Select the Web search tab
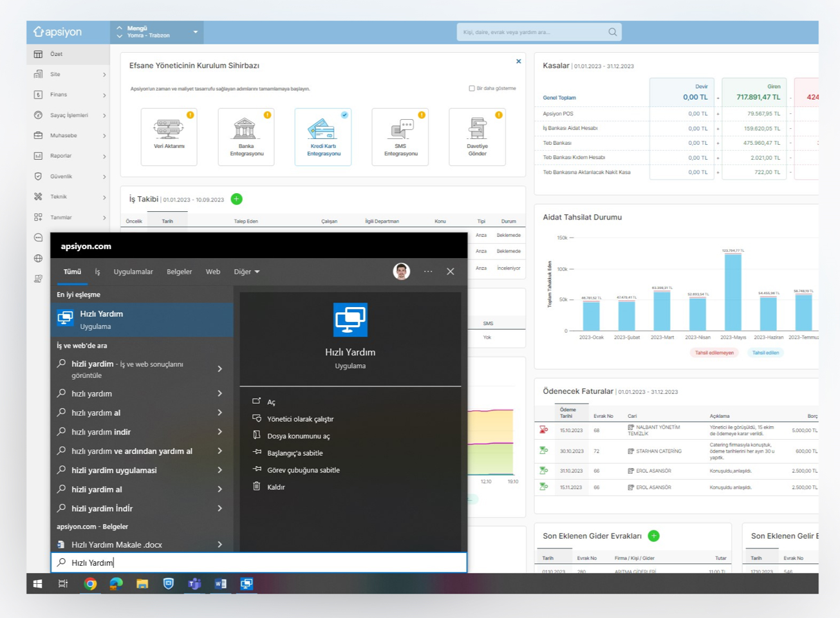This screenshot has width=840, height=618. tap(213, 272)
